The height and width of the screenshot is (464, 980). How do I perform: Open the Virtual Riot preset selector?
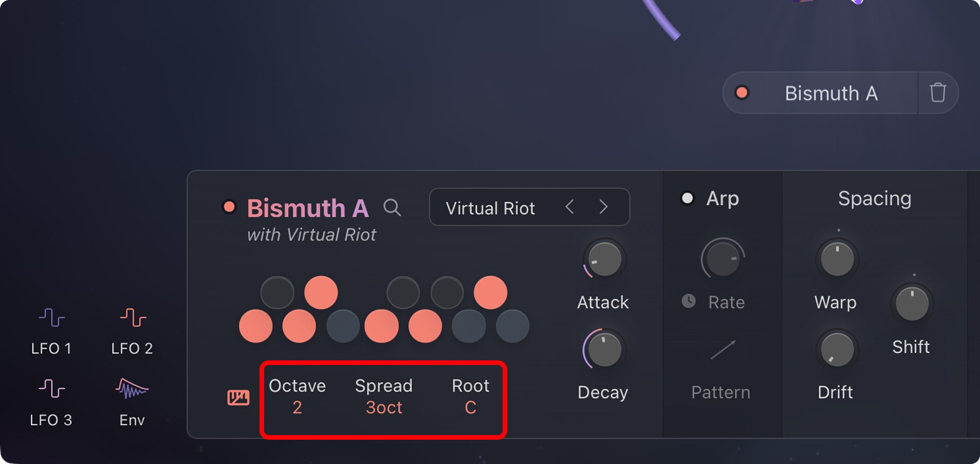click(490, 208)
